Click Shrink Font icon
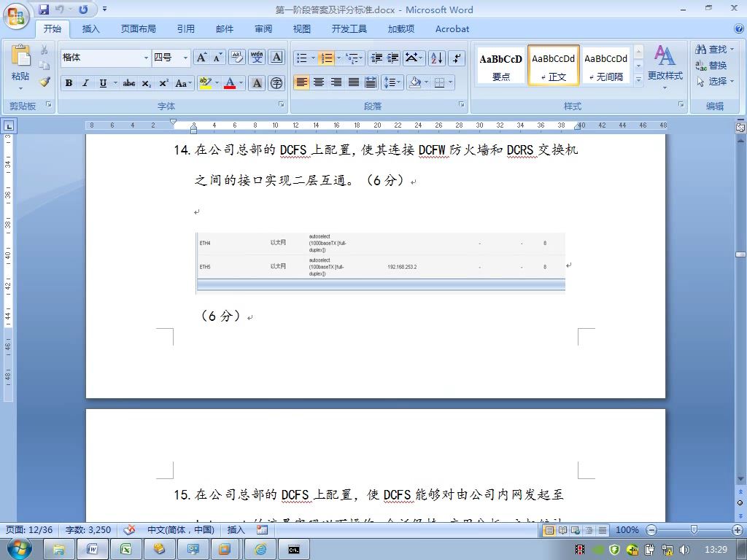747x560 pixels. click(217, 58)
